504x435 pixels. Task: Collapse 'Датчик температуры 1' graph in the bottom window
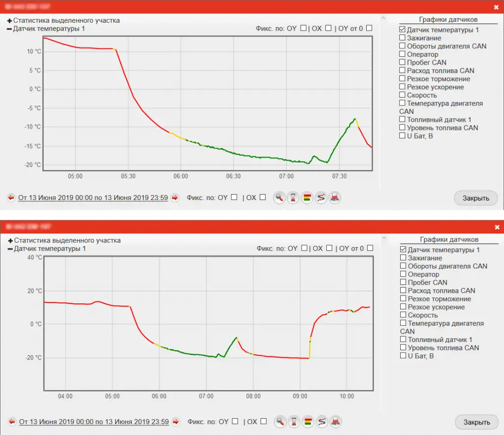coord(10,249)
